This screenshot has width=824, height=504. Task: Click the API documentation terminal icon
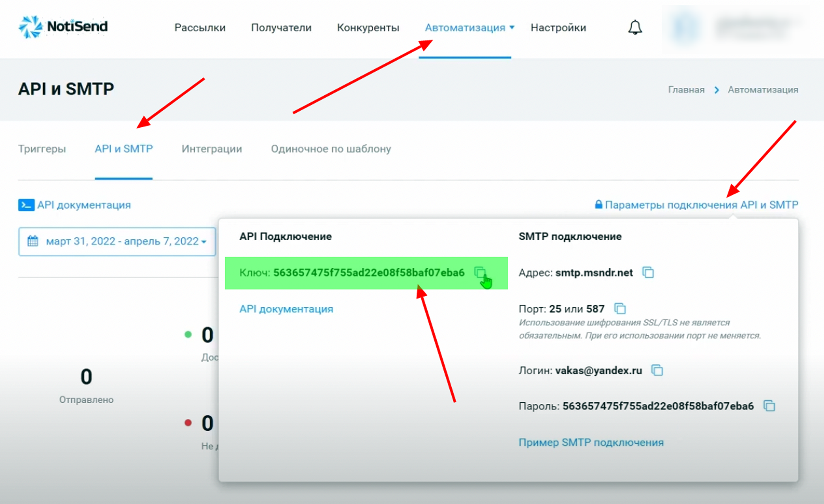click(26, 205)
